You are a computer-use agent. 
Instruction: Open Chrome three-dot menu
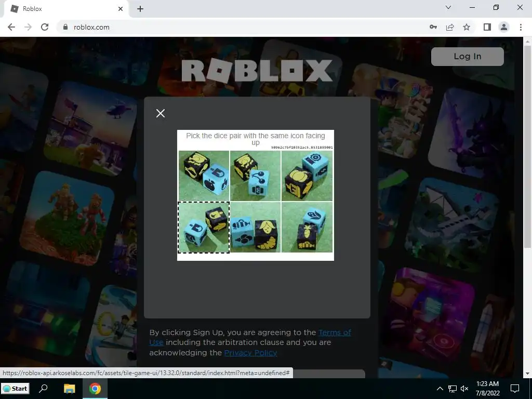pos(521,27)
